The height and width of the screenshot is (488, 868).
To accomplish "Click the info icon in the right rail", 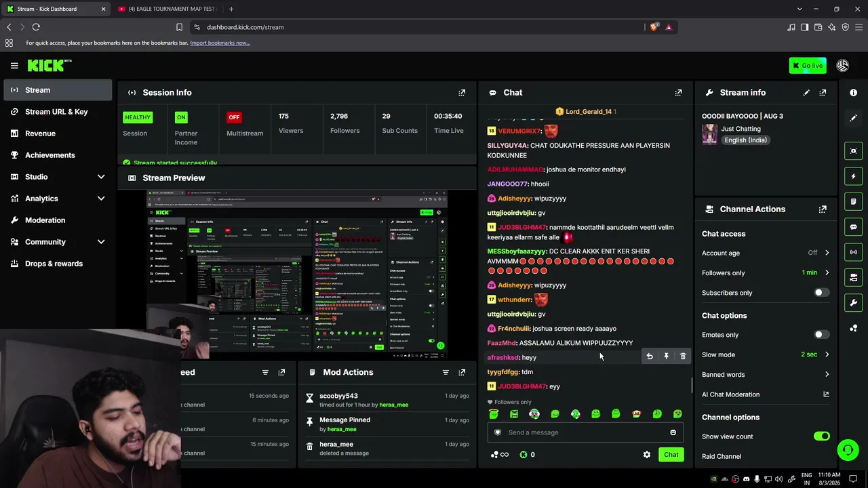I will [853, 93].
